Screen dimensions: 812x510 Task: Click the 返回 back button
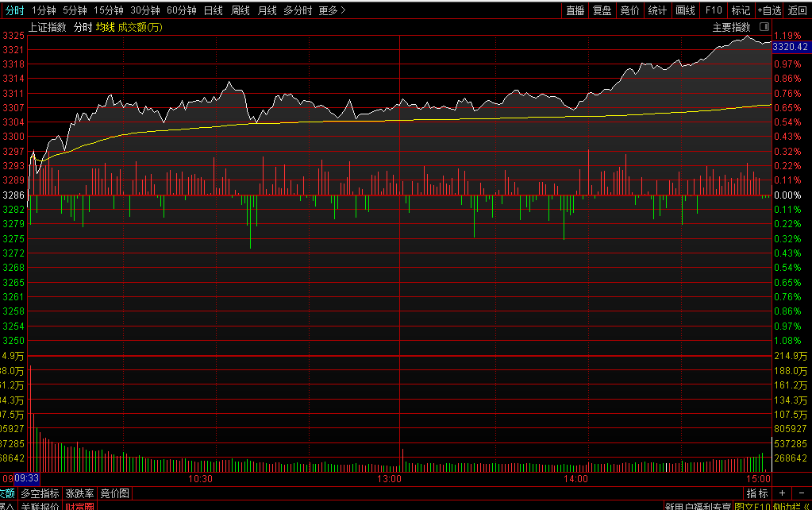tap(798, 10)
